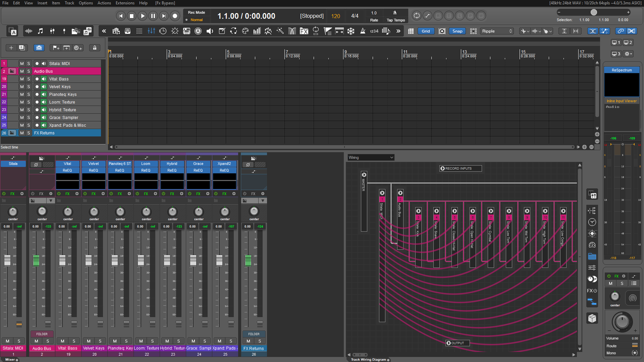Open the Actions menu
This screenshot has width=644, height=362.
[x=104, y=3]
